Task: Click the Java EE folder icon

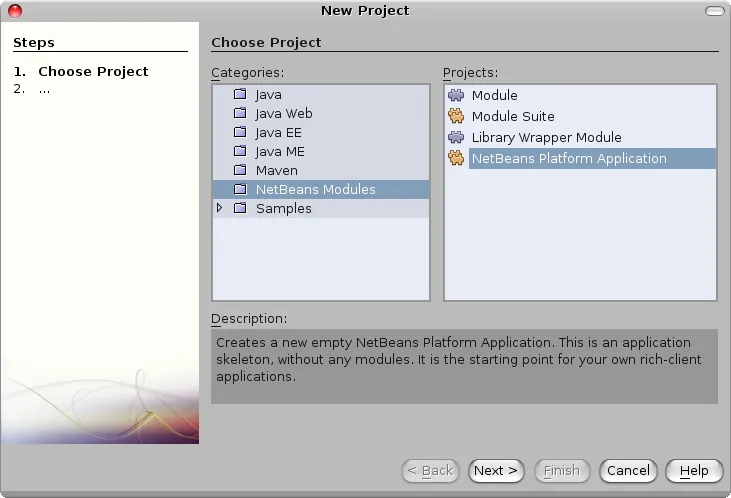Action: click(x=240, y=132)
